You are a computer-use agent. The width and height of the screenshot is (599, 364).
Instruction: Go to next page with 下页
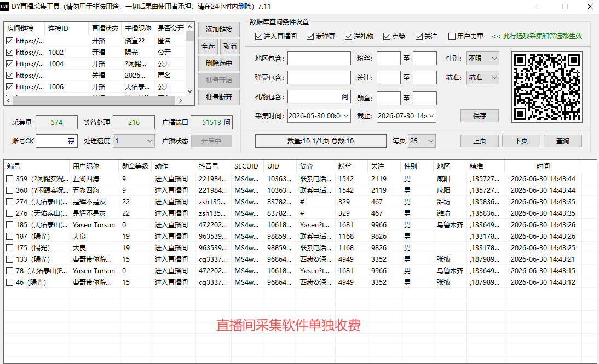point(521,141)
